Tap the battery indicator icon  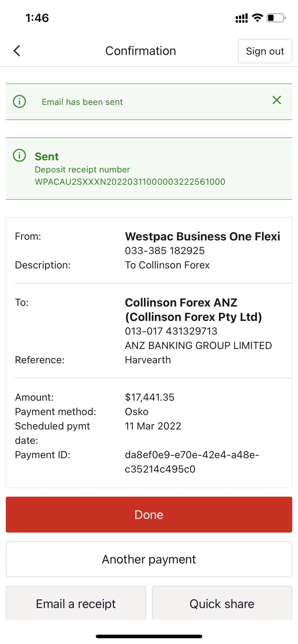[276, 18]
